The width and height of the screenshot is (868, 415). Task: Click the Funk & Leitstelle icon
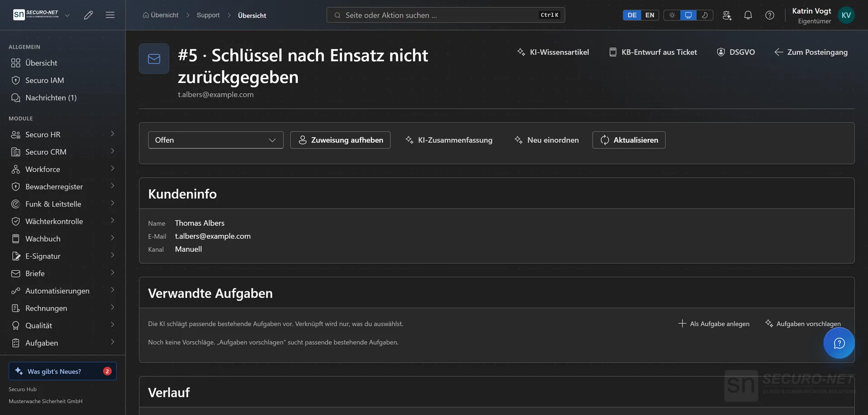tap(16, 204)
